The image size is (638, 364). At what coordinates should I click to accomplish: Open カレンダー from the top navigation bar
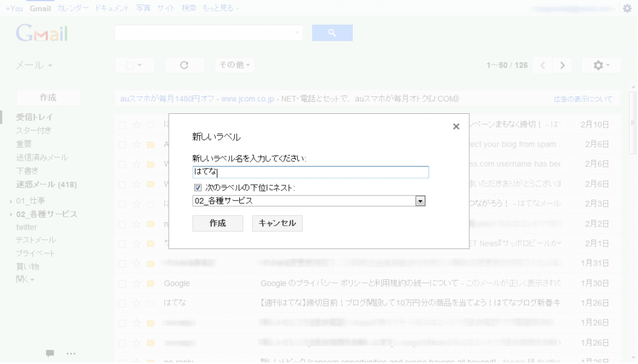point(71,8)
